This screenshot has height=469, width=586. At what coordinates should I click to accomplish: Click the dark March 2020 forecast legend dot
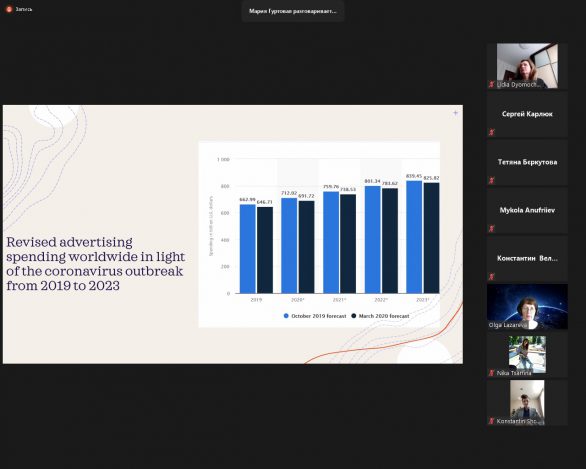point(354,316)
